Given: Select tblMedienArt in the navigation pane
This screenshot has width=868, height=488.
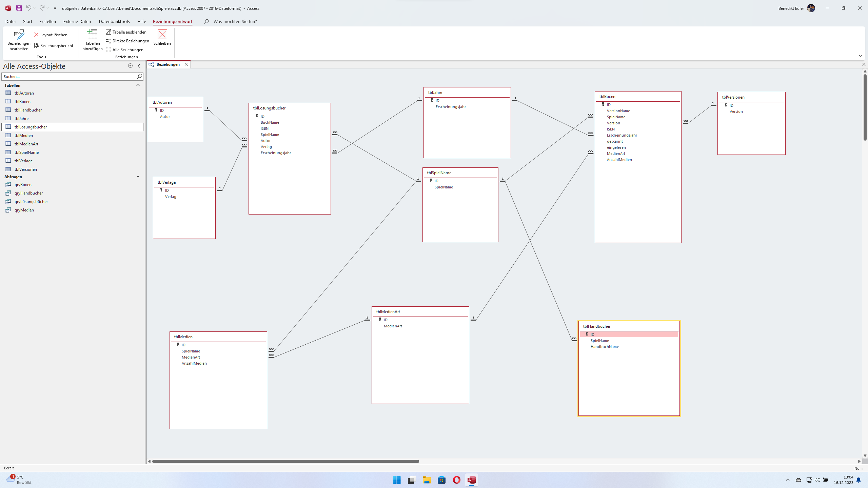Looking at the screenshot, I should pos(26,144).
